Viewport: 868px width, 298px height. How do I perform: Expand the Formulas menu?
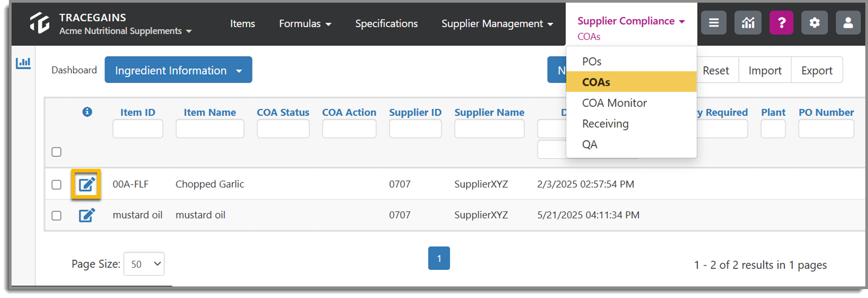(305, 24)
